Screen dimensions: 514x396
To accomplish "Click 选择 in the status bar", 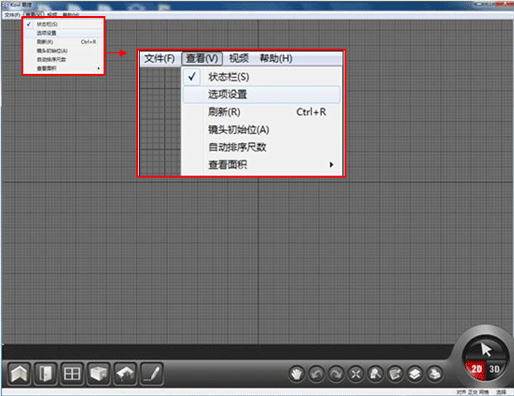I will point(502,392).
